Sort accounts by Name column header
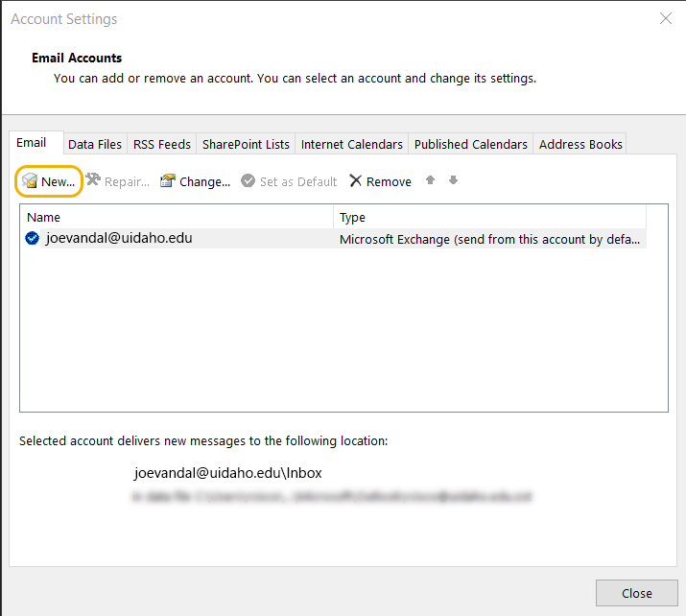The width and height of the screenshot is (686, 616). click(x=177, y=218)
